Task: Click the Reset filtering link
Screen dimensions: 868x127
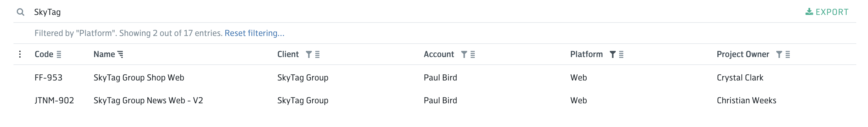Action: [x=254, y=33]
